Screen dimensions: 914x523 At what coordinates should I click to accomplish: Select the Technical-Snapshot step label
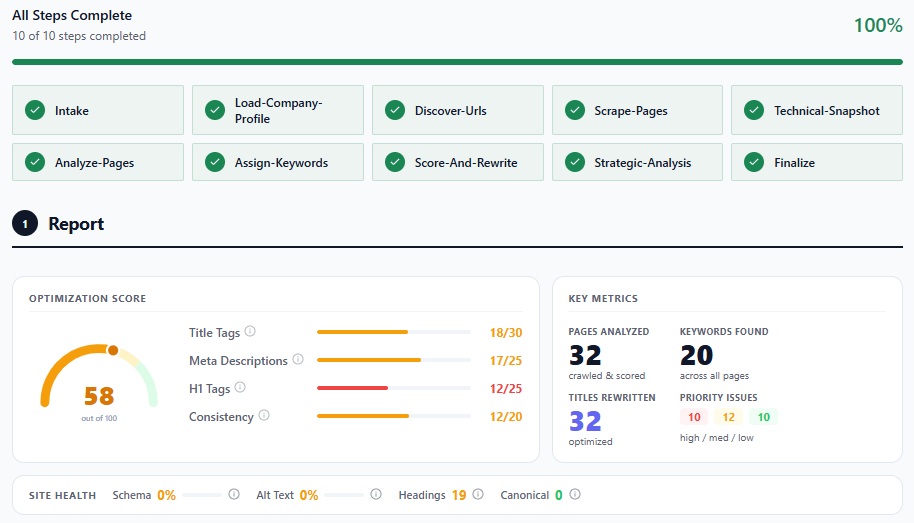827,111
